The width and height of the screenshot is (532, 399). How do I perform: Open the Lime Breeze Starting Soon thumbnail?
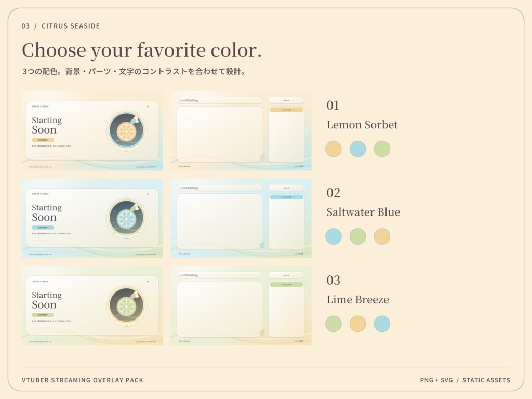pyautogui.click(x=92, y=305)
